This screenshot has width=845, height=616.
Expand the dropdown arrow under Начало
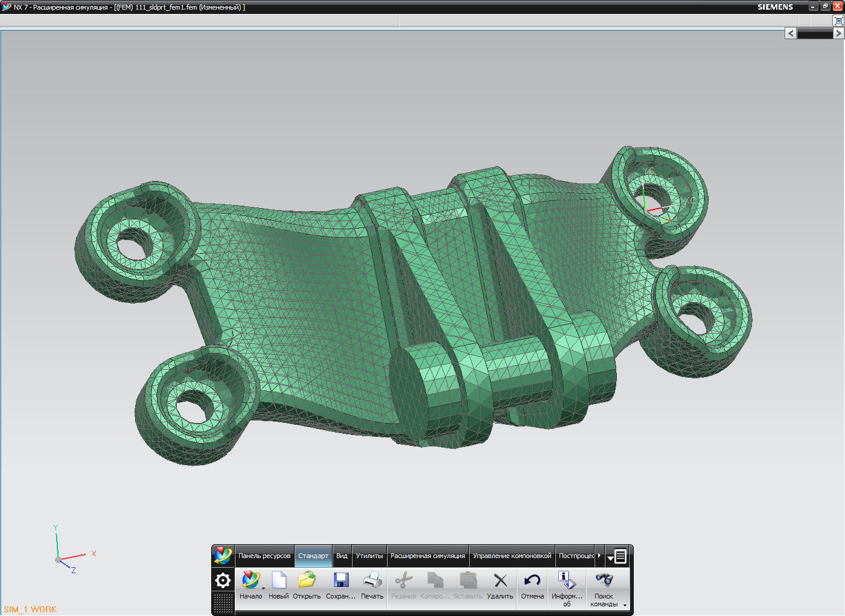[263, 588]
